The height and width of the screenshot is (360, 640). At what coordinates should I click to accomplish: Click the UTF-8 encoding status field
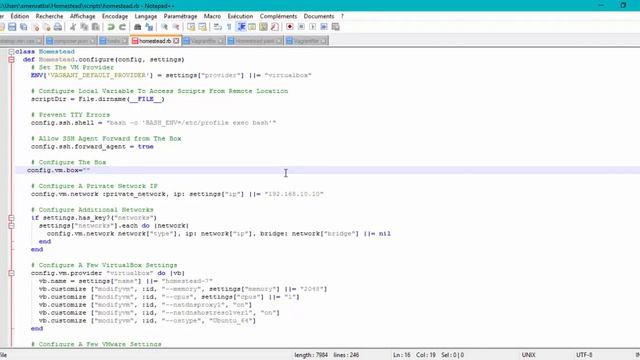584,355
